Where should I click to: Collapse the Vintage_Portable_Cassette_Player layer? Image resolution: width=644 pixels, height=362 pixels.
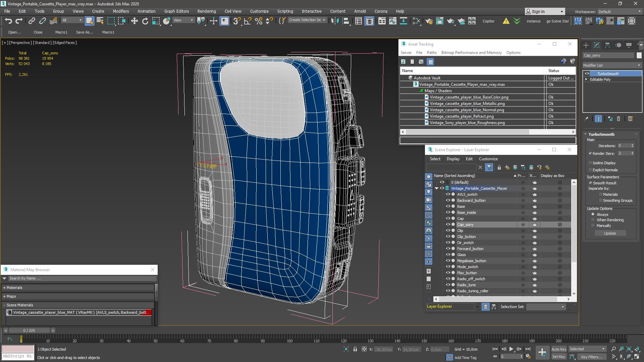tap(436, 189)
